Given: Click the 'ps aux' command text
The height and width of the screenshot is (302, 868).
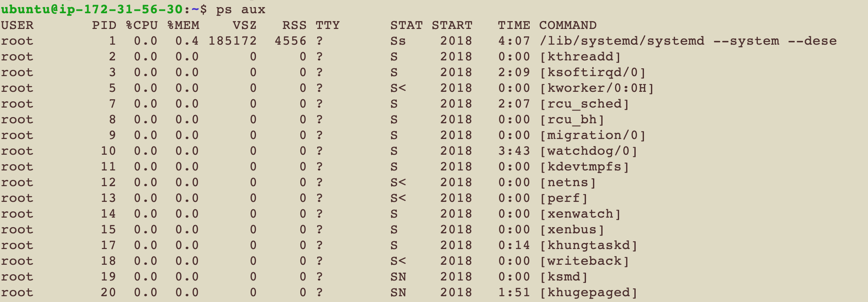Looking at the screenshot, I should pos(241,10).
